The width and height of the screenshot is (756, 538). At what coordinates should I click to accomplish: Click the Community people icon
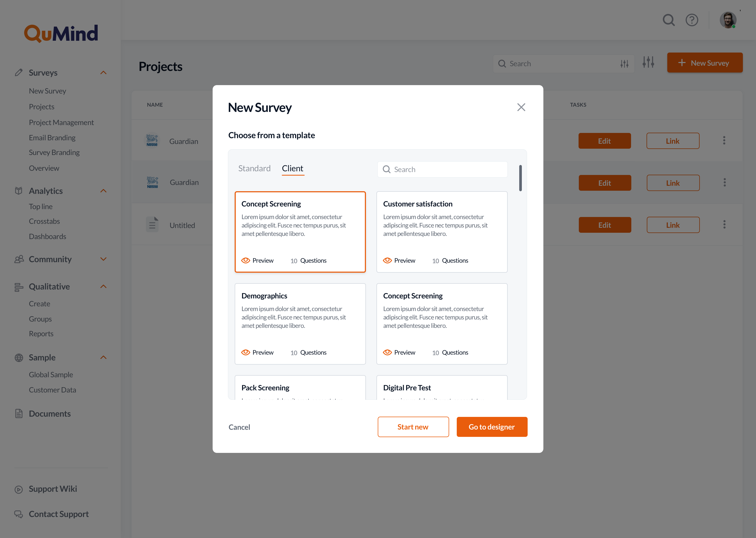pos(19,259)
